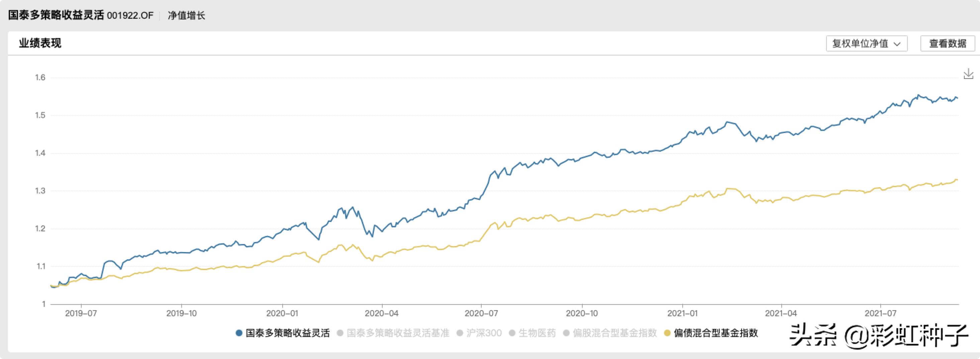
Task: Show 偏股混合型基金指数 series label
Action: pyautogui.click(x=615, y=333)
